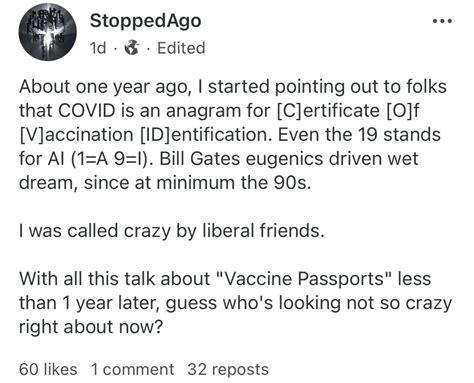The image size is (474, 383).
Task: View edit history via Edited label
Action: tap(181, 48)
